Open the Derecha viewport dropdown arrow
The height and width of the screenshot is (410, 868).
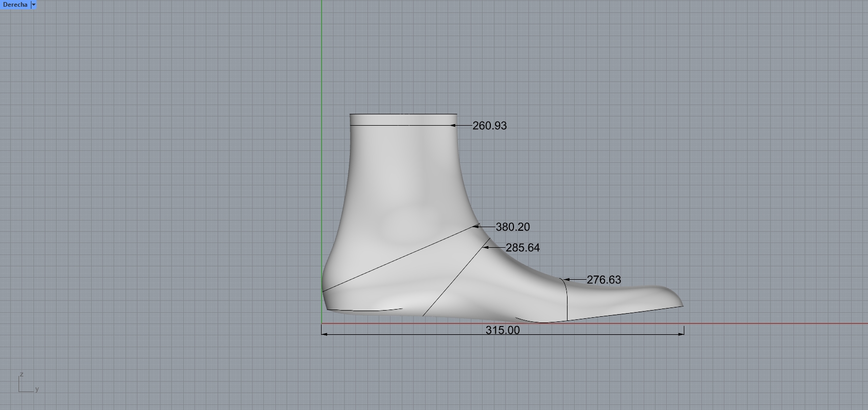[33, 5]
